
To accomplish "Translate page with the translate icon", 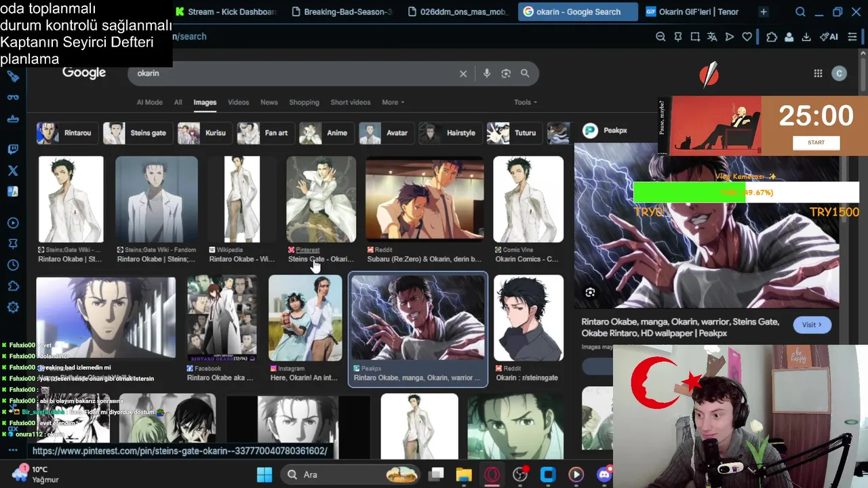I will tap(712, 37).
